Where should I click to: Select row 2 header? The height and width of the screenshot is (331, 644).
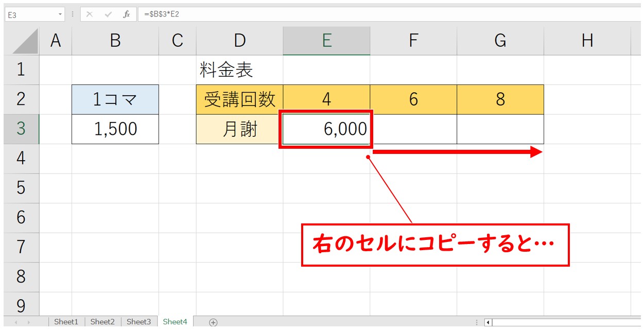click(21, 99)
